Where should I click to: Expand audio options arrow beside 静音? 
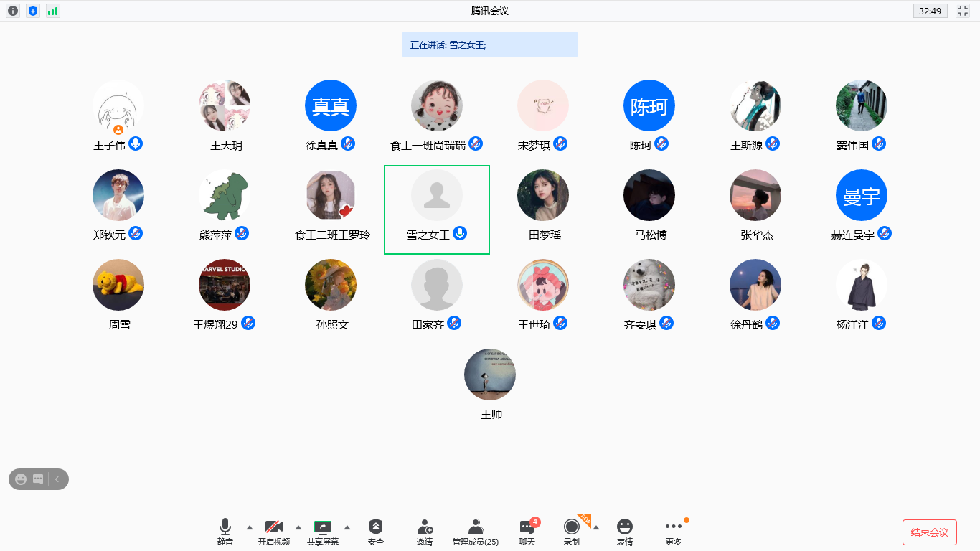[250, 527]
